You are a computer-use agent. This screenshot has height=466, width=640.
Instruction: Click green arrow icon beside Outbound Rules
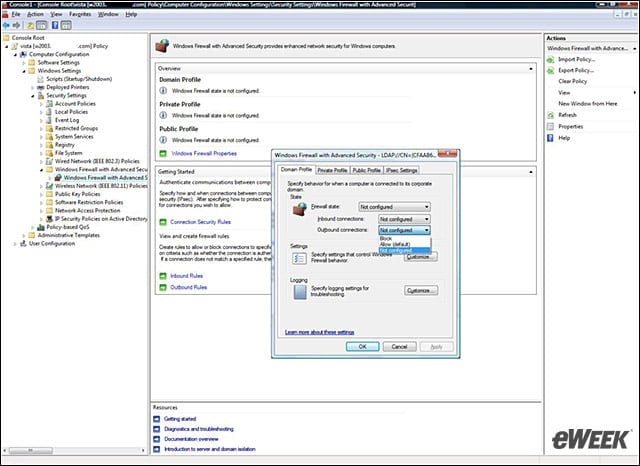pyautogui.click(x=163, y=287)
